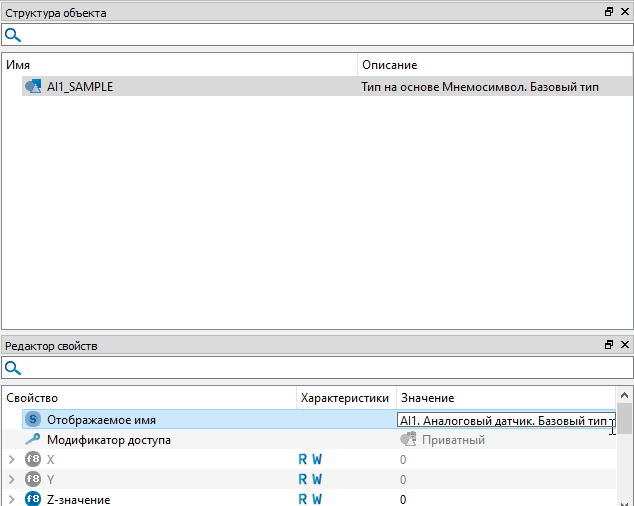Viewport: 634px width, 506px height.
Task: Click the Описание column header
Action: click(x=495, y=65)
